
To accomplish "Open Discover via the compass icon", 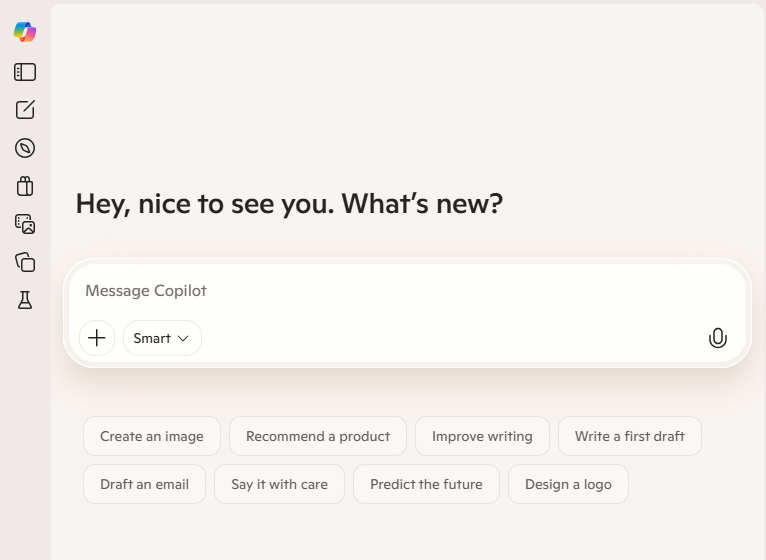I will (x=25, y=148).
